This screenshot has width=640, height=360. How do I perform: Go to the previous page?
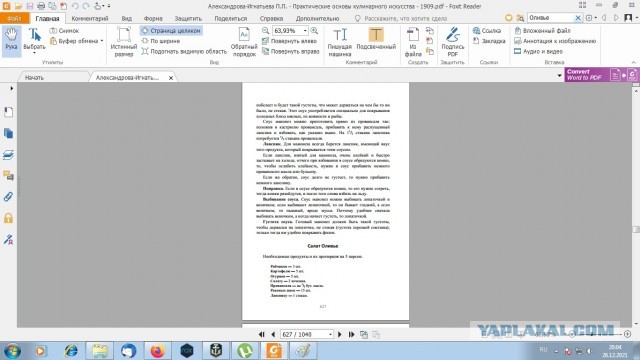(x=273, y=335)
